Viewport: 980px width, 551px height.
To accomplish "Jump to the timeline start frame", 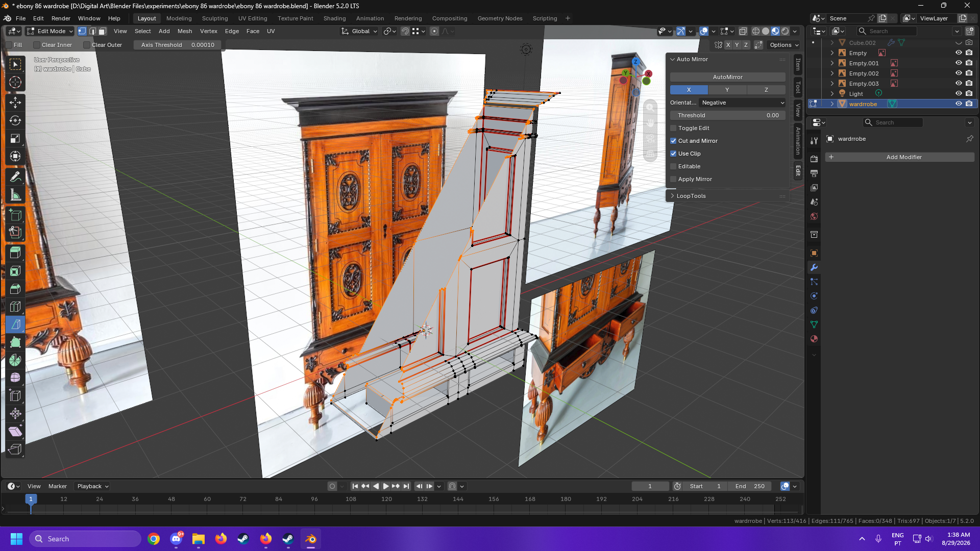I will point(355,486).
